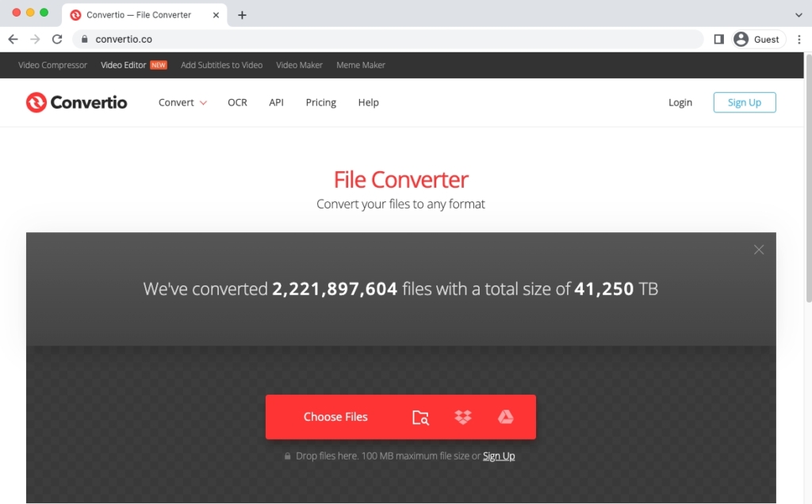Dismiss the conversion stats banner X
Viewport: 812px width, 504px height.
(x=759, y=250)
